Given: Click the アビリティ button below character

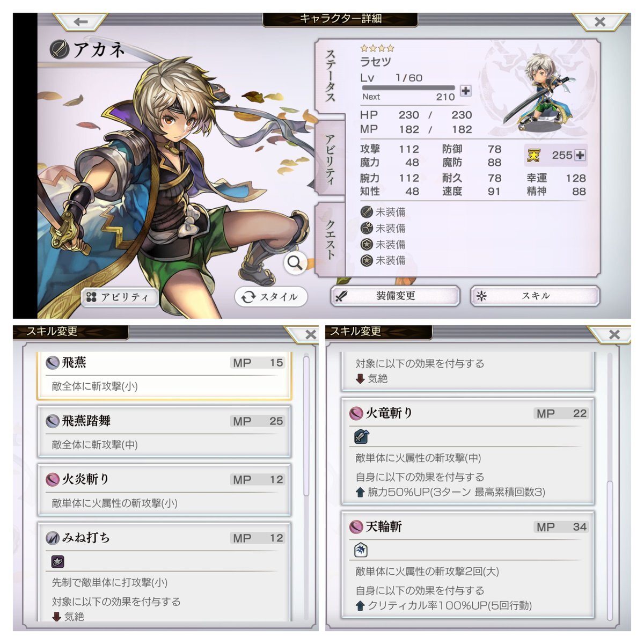Looking at the screenshot, I should 120,297.
